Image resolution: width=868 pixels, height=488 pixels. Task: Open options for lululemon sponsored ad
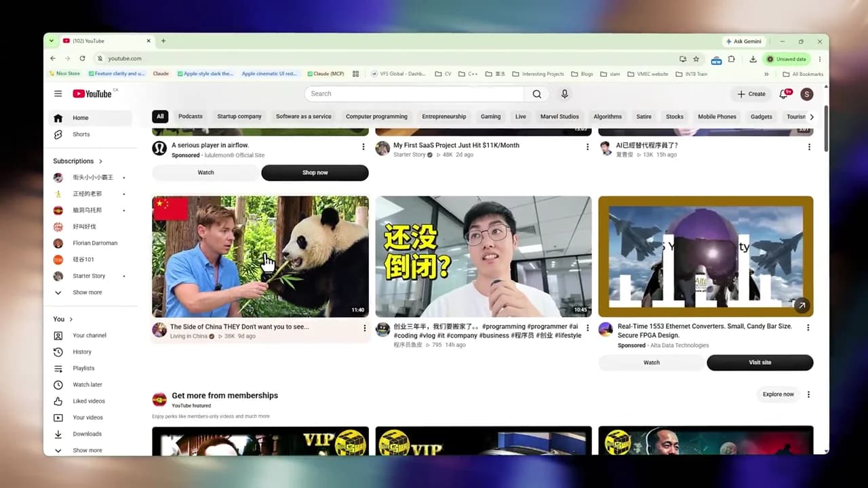(x=363, y=146)
